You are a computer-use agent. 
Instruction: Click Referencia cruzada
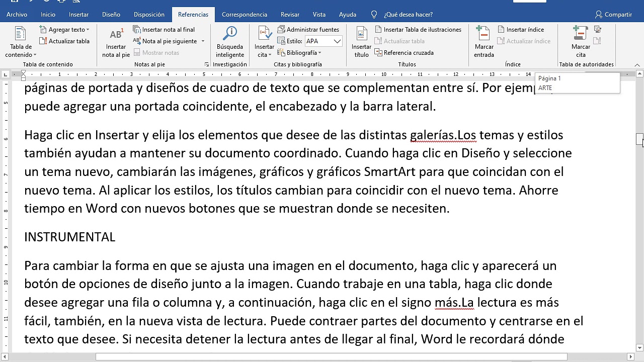[x=404, y=53]
